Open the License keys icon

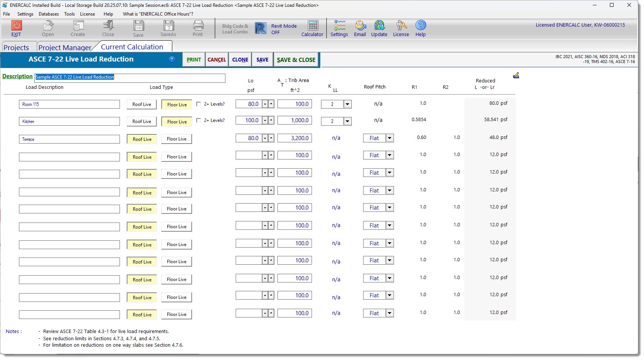click(x=401, y=25)
